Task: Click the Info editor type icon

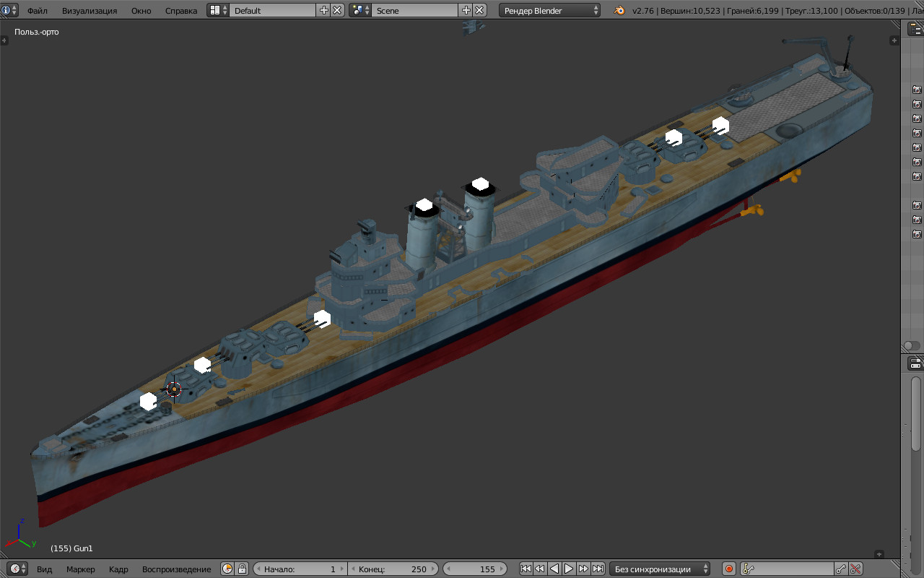Action: click(x=6, y=10)
